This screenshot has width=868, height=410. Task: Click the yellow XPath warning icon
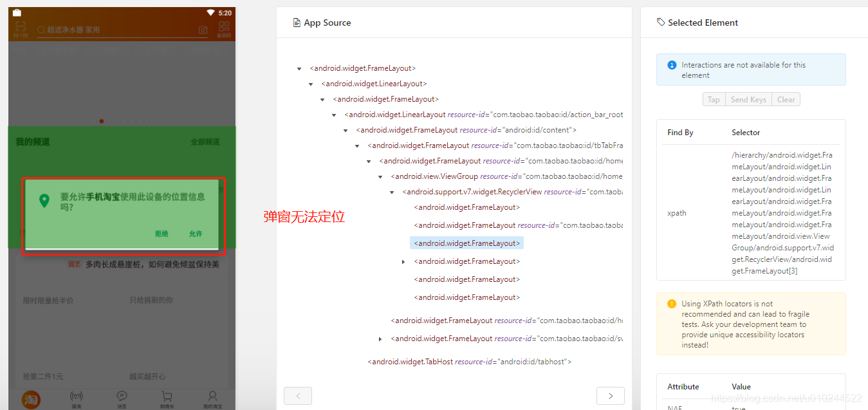tap(672, 304)
